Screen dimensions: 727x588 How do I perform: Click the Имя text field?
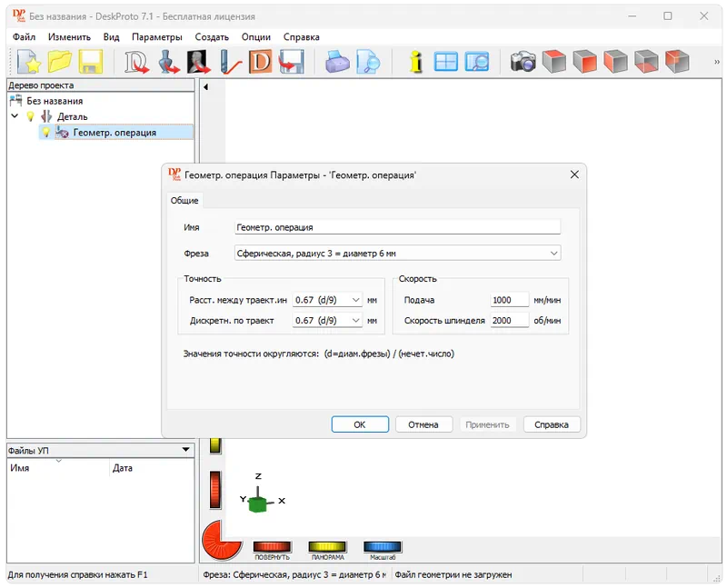(397, 227)
